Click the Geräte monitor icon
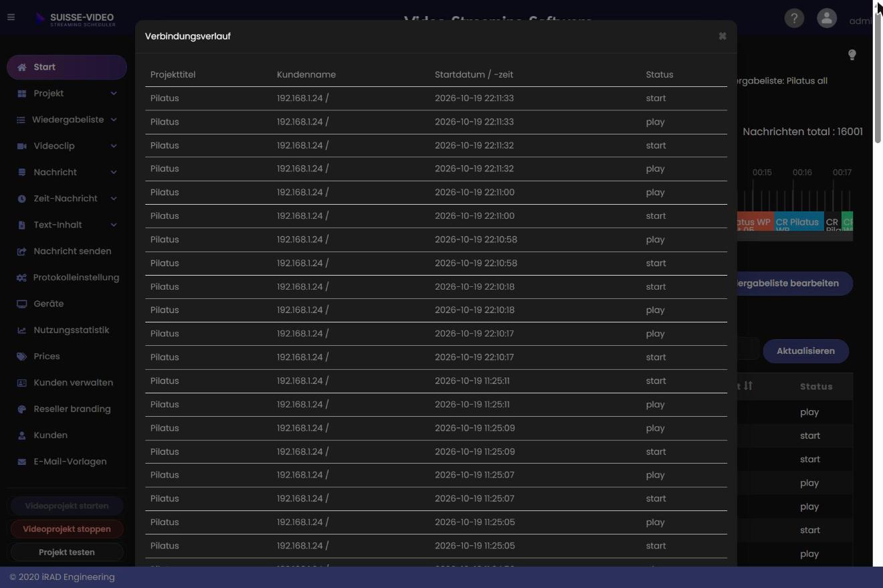 coord(21,304)
